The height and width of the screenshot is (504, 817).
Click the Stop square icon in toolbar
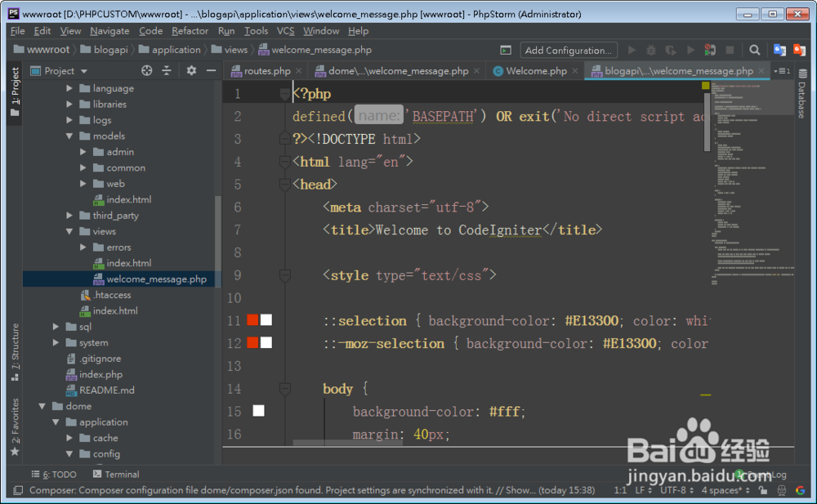point(730,50)
